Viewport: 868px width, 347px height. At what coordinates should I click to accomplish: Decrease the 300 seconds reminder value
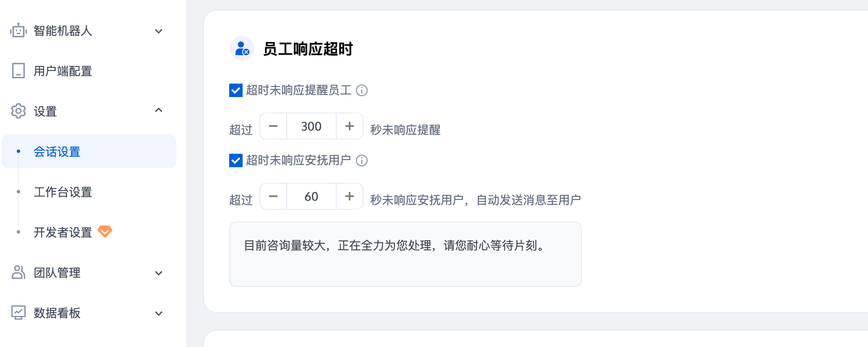[x=273, y=126]
